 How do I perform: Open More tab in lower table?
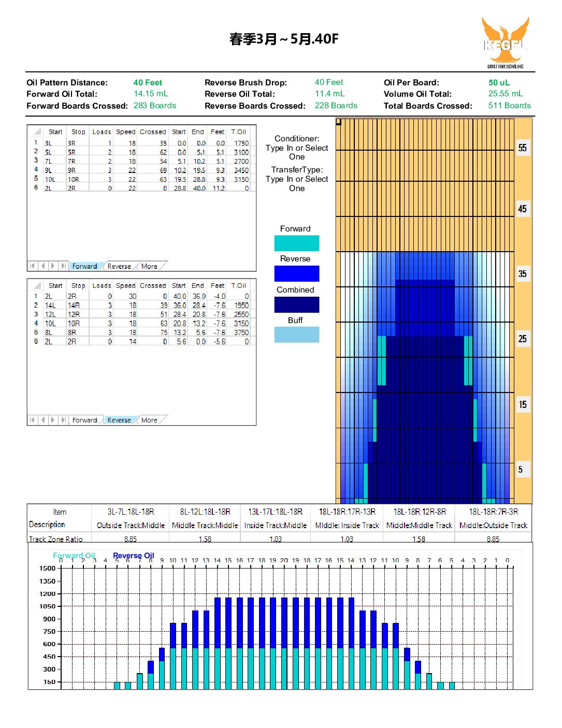pos(149,420)
